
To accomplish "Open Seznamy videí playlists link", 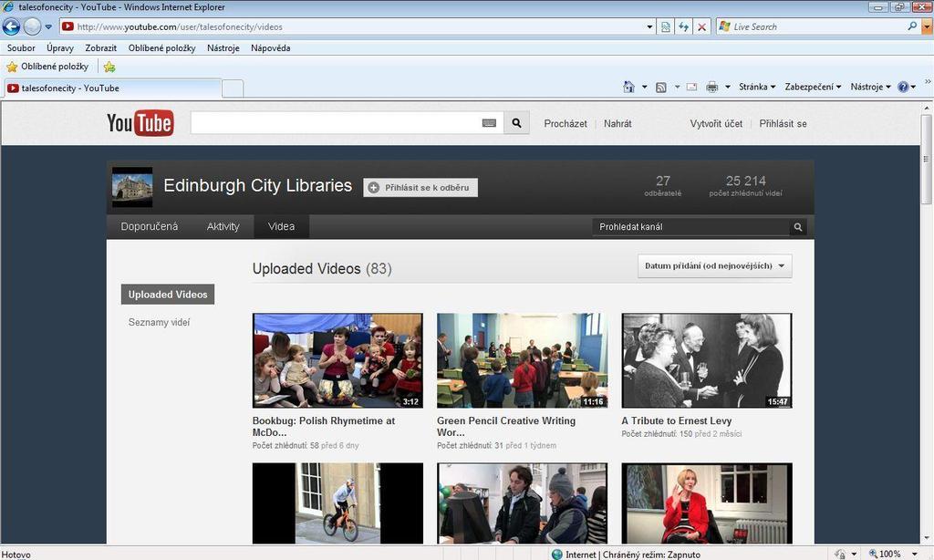I will pos(159,322).
